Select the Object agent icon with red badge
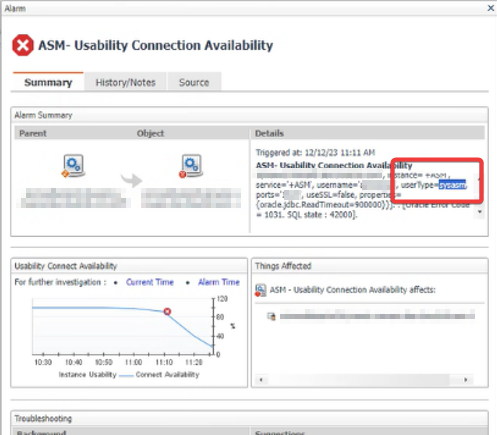Screen dimensions: 497x435 tap(191, 166)
